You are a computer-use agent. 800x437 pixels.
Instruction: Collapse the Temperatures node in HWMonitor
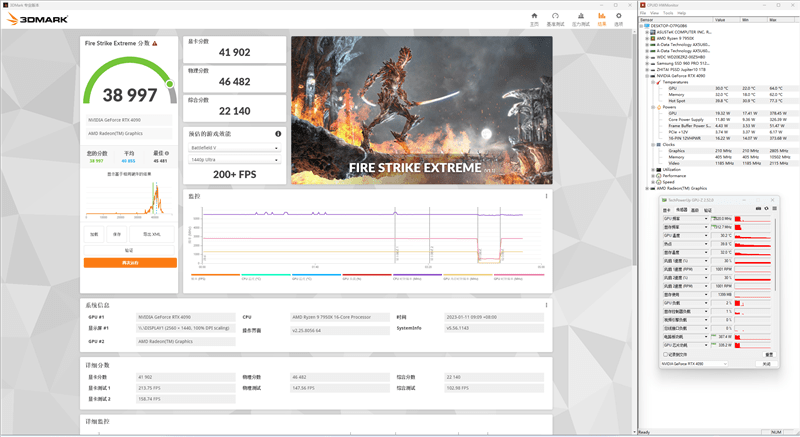[653, 82]
